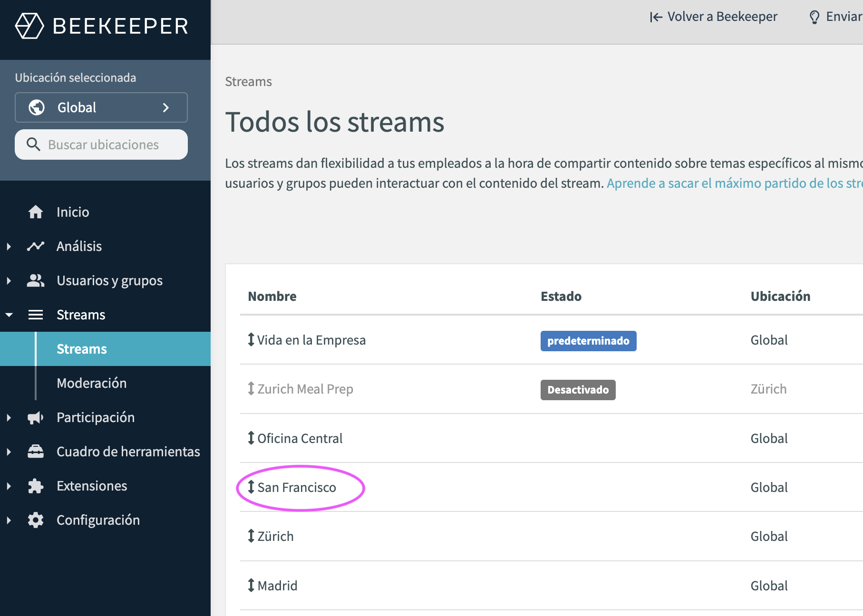Image resolution: width=863 pixels, height=616 pixels.
Task: Select the highlighted Streams submenu item
Action: [105, 349]
